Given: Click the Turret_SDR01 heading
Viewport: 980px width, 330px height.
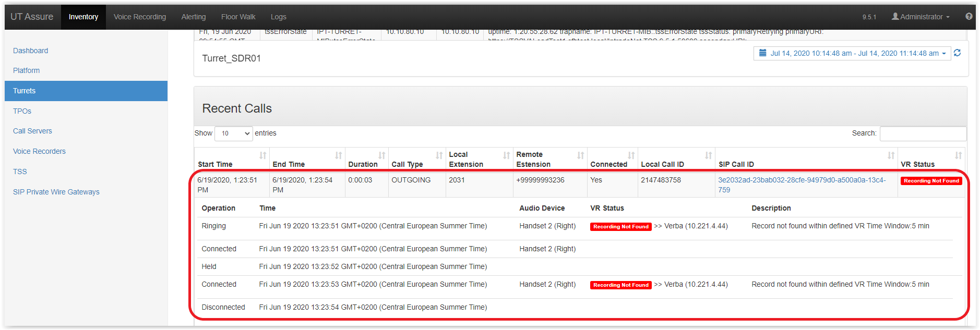Looking at the screenshot, I should pyautogui.click(x=231, y=58).
